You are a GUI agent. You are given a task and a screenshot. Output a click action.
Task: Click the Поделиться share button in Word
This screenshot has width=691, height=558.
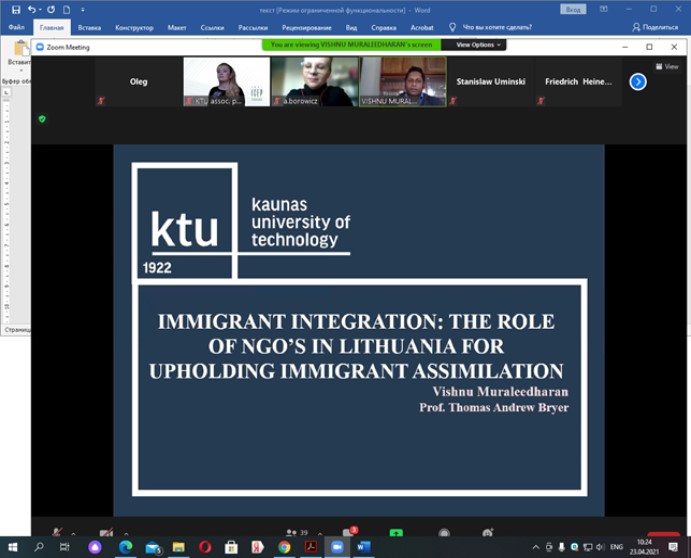coord(655,27)
